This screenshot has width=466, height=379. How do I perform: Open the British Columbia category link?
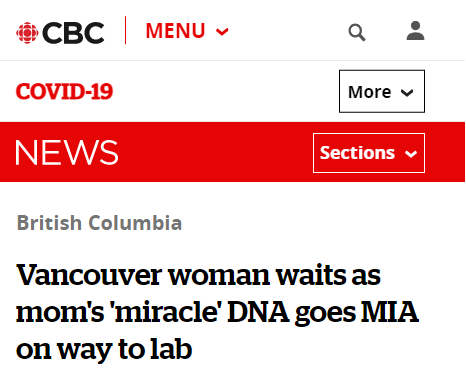pyautogui.click(x=99, y=223)
